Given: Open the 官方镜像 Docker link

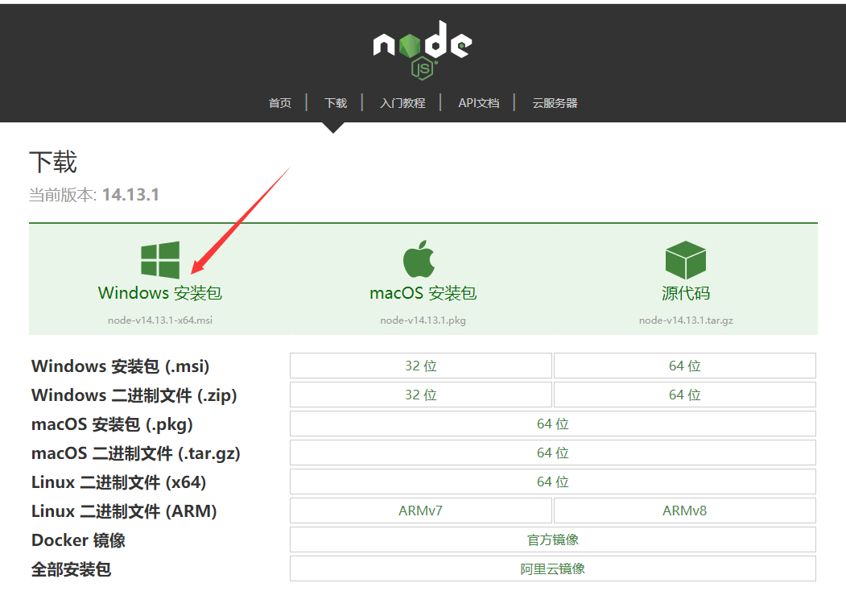Looking at the screenshot, I should click(553, 540).
